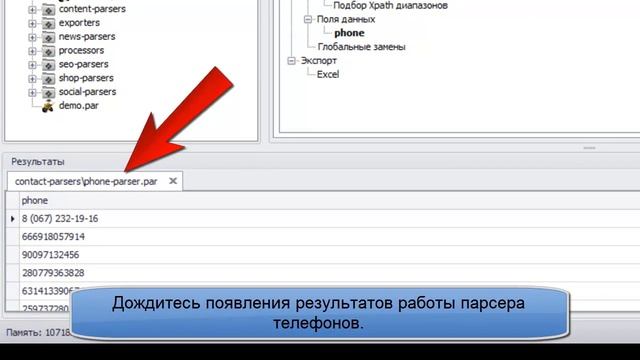Image resolution: width=640 pixels, height=360 pixels.
Task: Click the demo.par parser file icon
Action: [48, 106]
